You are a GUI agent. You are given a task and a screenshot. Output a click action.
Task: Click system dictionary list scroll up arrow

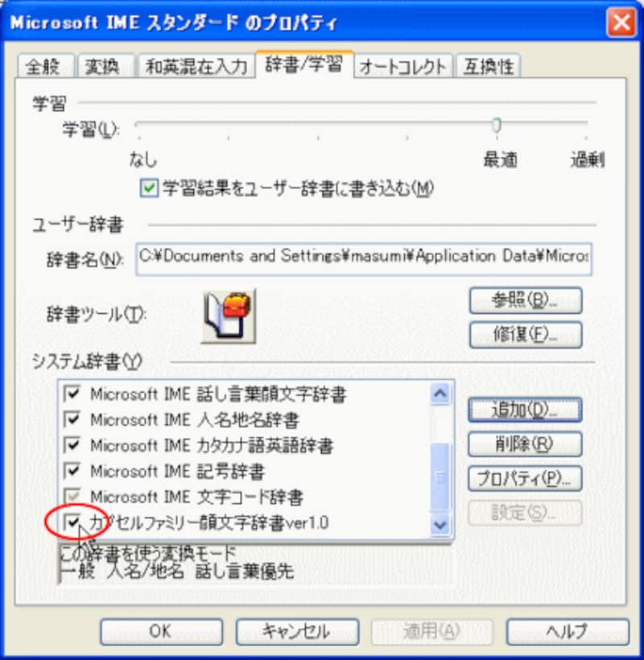tap(440, 394)
